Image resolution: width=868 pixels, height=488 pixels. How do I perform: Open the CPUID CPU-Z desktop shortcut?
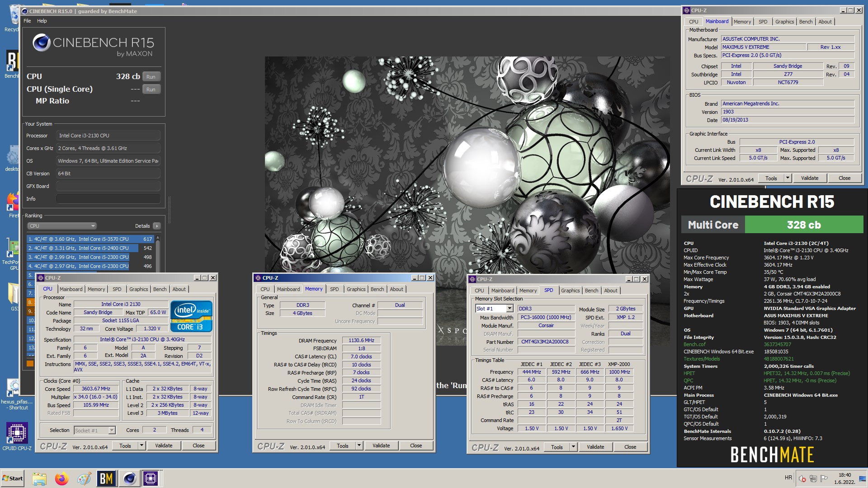tap(17, 436)
